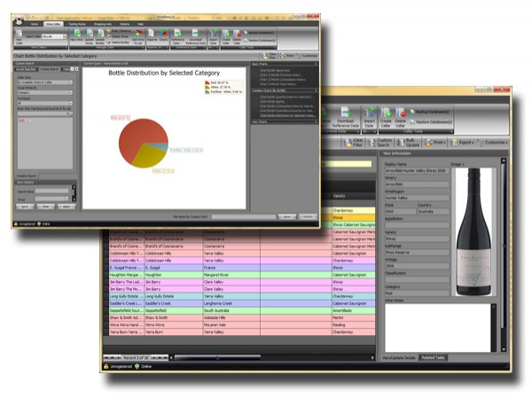
Task: Open Print dropdown in back window toolbar
Action: coord(434,143)
